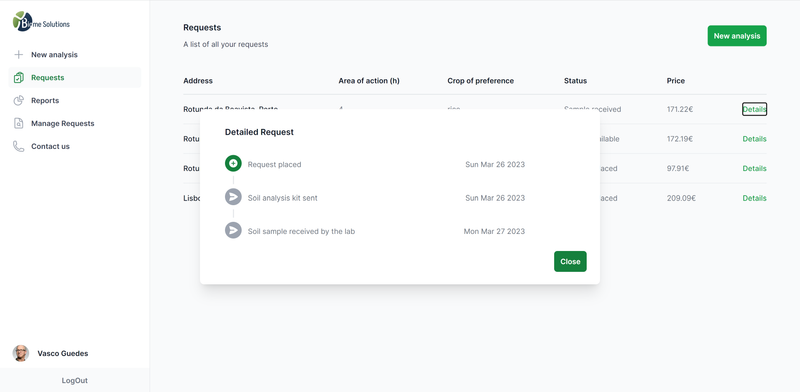The width and height of the screenshot is (800, 392).
Task: Click the phone icon beside Contact us
Action: [x=18, y=146]
